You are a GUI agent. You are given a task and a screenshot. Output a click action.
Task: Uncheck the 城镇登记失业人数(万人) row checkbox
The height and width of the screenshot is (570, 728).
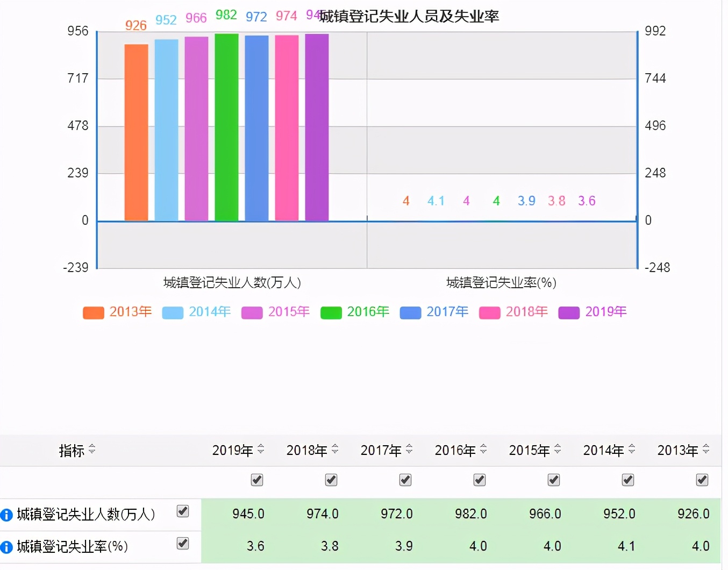[183, 511]
